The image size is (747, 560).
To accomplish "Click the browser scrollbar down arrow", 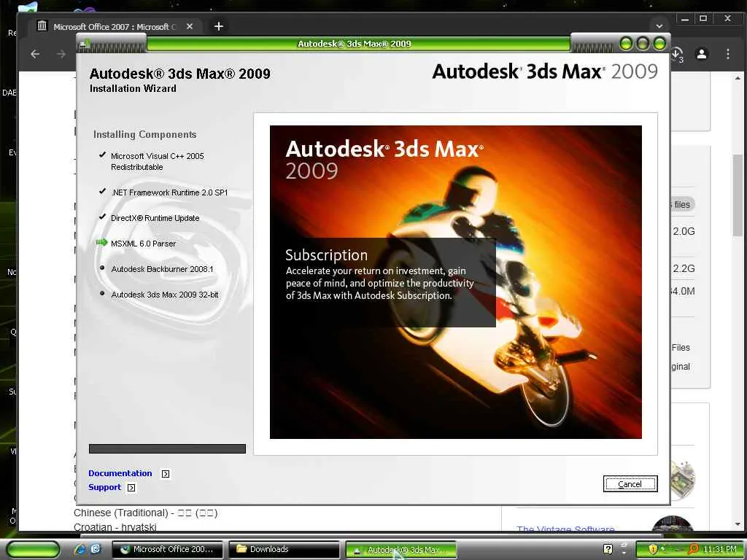I will click(x=738, y=524).
